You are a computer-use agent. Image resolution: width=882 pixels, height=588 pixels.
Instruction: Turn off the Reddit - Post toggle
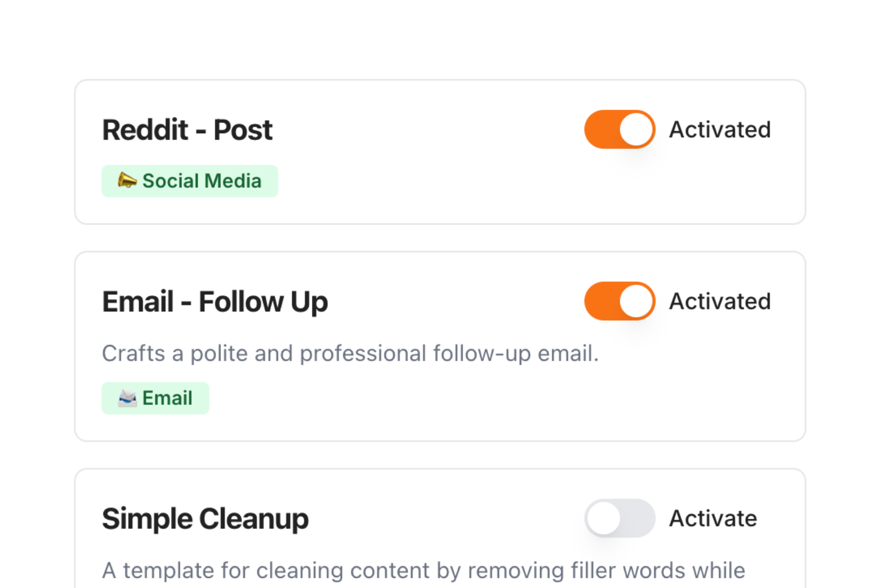click(620, 129)
